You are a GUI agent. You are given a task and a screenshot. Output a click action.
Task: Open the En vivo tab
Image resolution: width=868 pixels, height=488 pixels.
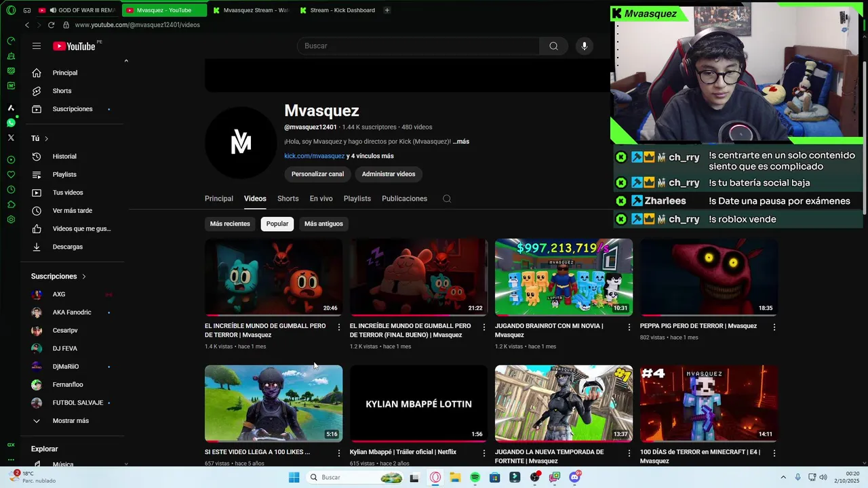click(321, 199)
